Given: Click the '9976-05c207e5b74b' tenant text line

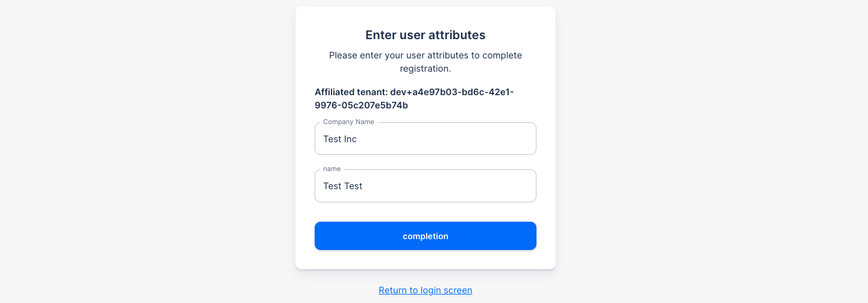Looking at the screenshot, I should click(361, 105).
